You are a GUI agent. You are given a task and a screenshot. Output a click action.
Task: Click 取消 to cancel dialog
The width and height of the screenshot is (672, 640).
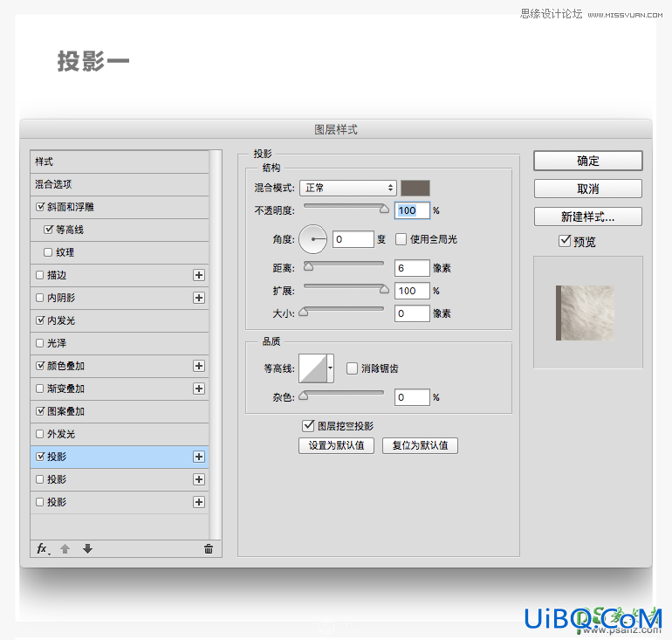(x=588, y=189)
